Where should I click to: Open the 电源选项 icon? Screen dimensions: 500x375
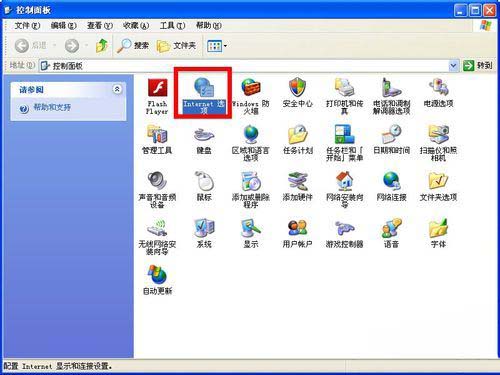click(x=438, y=88)
